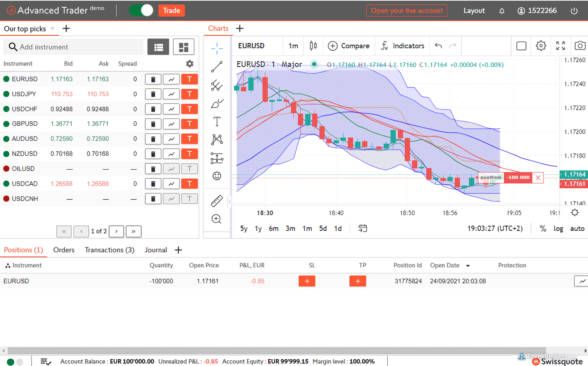Open the Transactions (3) tab
Screen dimensions: 588x366
[x=109, y=250]
